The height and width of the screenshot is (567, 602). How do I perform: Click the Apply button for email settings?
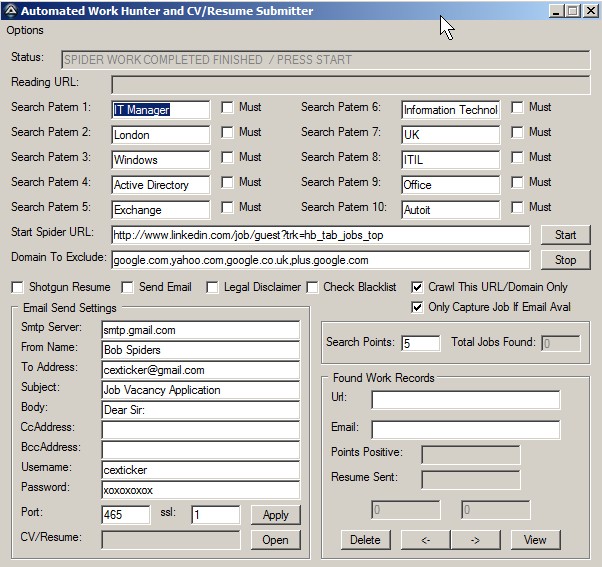point(275,515)
